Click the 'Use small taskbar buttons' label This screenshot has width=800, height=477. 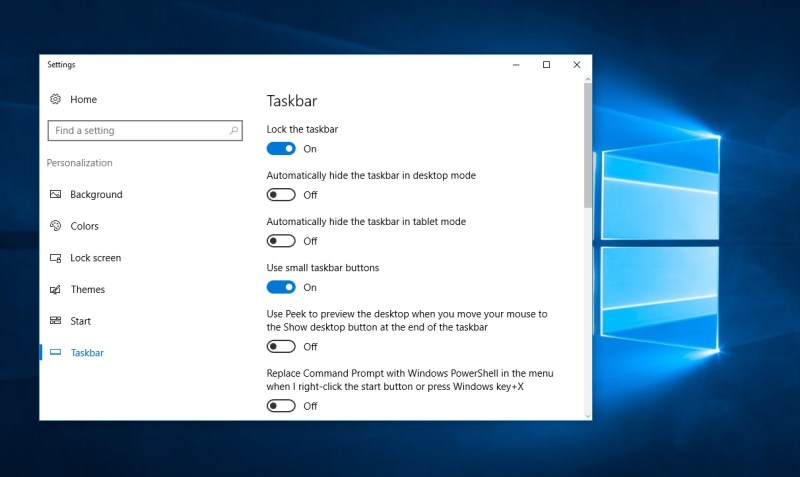(322, 267)
